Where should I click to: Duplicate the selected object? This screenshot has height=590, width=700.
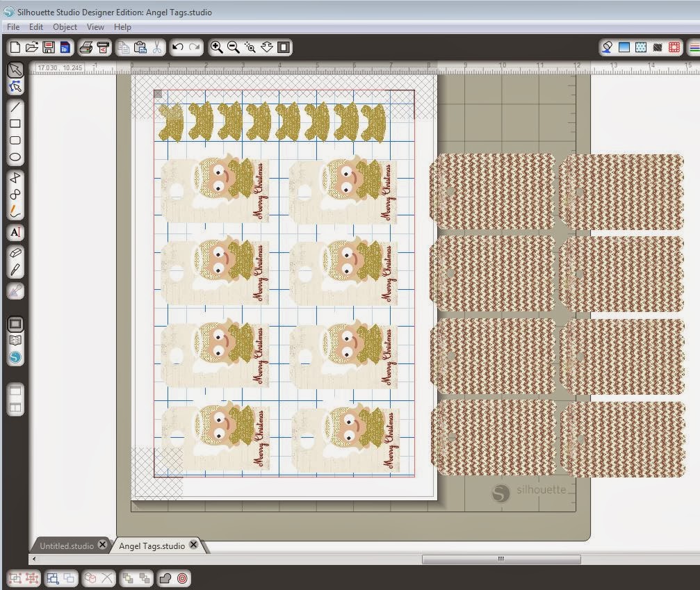click(90, 578)
